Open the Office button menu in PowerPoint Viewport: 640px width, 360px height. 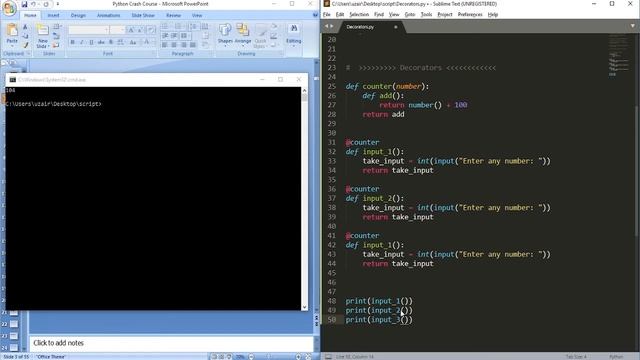pyautogui.click(x=9, y=8)
